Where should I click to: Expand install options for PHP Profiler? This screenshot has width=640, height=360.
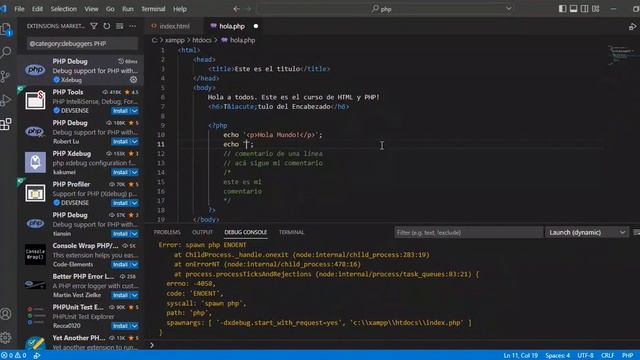click(134, 203)
